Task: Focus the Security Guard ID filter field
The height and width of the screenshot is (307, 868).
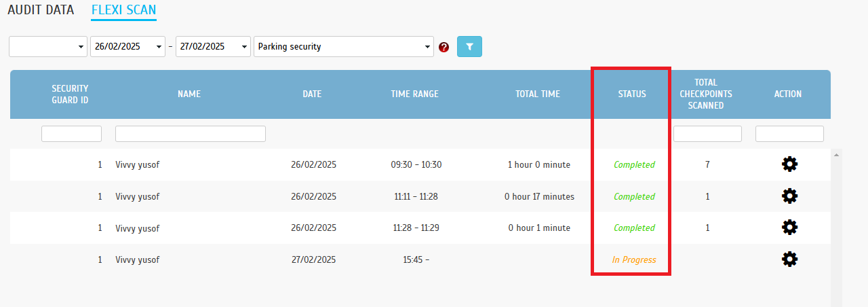Action: (x=71, y=134)
